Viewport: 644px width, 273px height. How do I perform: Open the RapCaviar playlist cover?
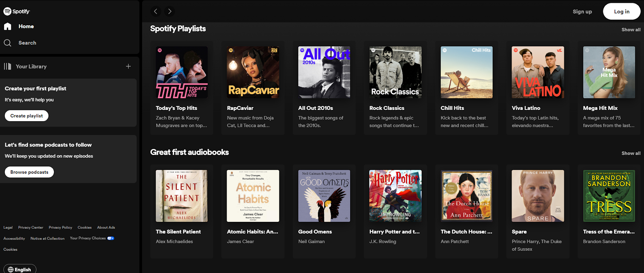click(x=253, y=72)
